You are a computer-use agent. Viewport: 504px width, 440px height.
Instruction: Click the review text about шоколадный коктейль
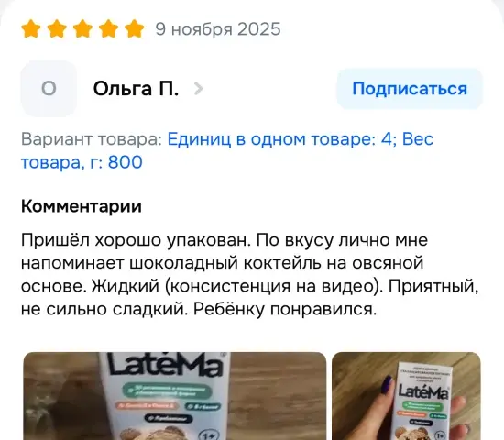[250, 274]
